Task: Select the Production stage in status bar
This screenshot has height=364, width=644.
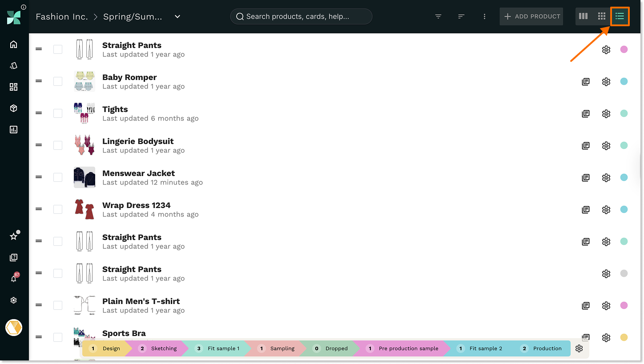Action: pos(542,348)
